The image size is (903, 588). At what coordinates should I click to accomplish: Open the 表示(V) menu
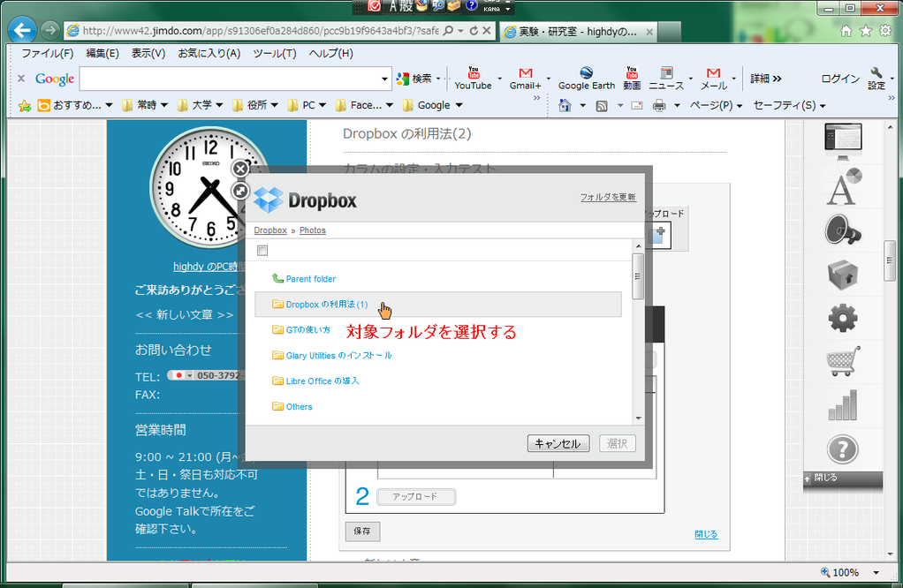click(x=148, y=54)
